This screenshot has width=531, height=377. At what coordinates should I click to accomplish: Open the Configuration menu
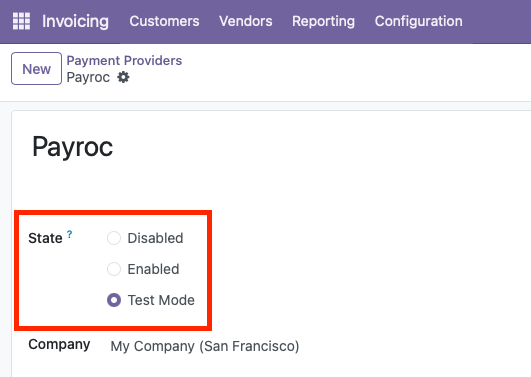click(x=419, y=21)
